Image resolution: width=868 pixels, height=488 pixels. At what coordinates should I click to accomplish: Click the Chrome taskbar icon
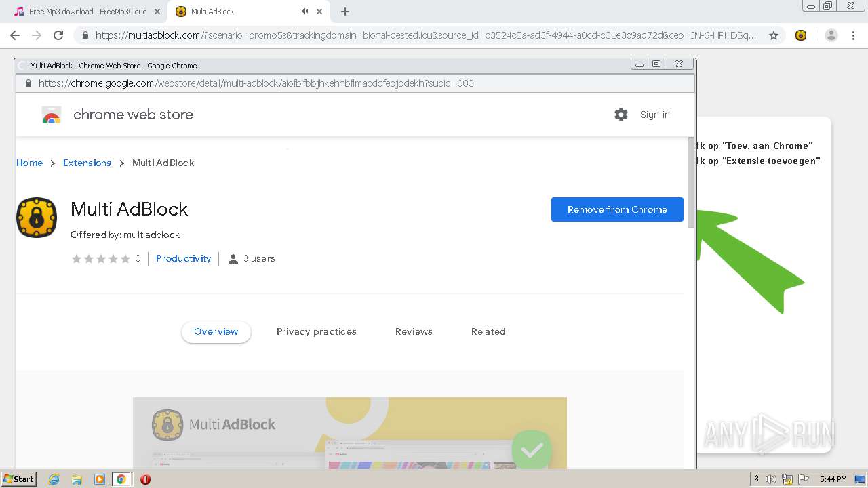[121, 479]
